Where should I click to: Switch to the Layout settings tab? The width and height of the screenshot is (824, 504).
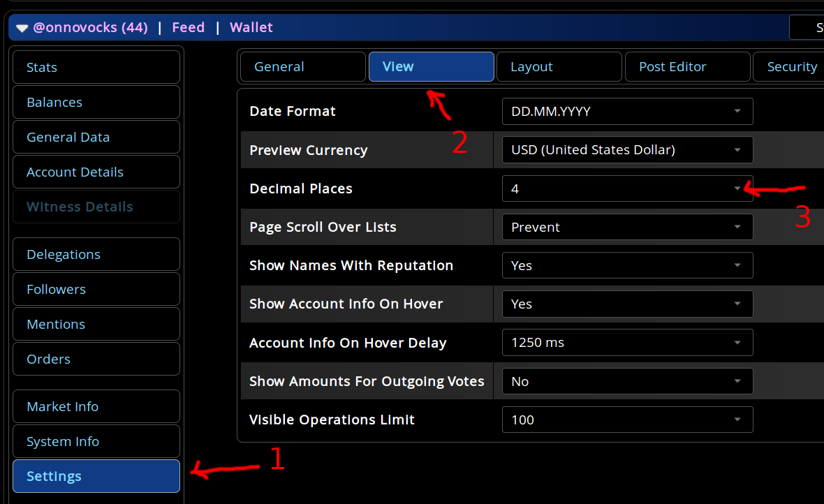559,67
